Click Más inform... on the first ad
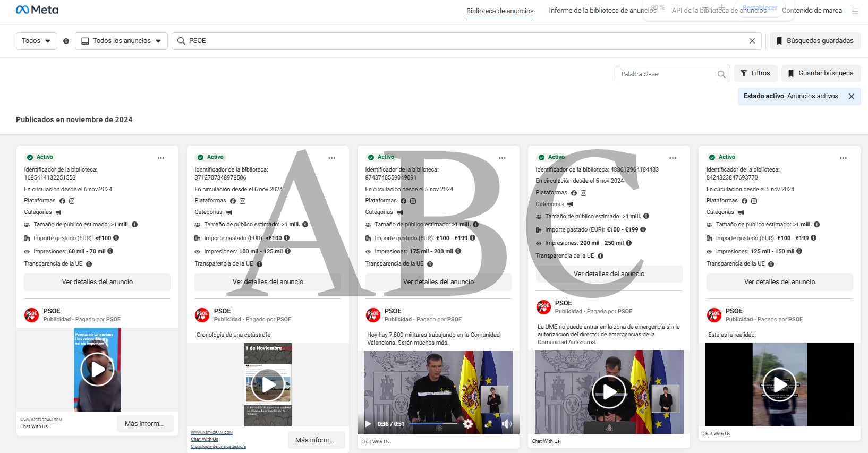Screen dimensions: 868x453 tap(145, 424)
